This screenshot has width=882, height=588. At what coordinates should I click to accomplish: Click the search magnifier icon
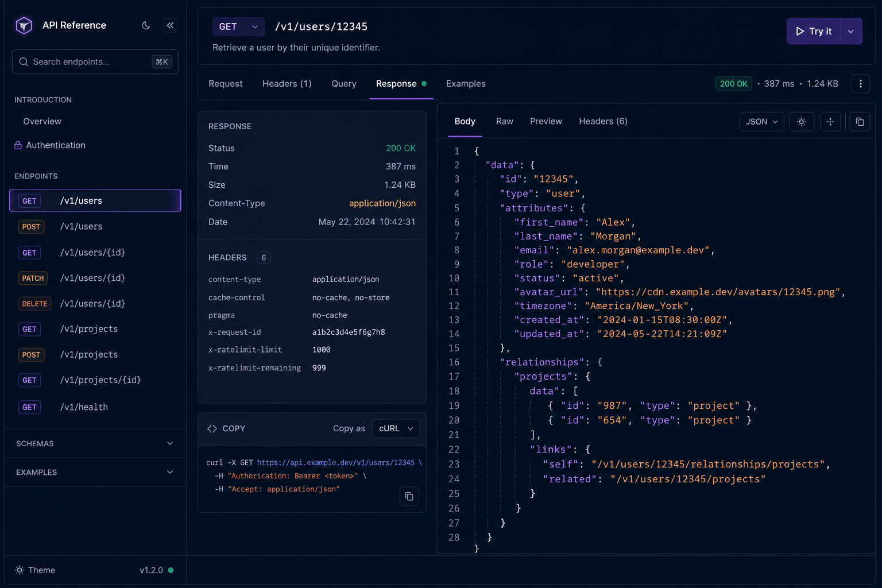pyautogui.click(x=24, y=62)
